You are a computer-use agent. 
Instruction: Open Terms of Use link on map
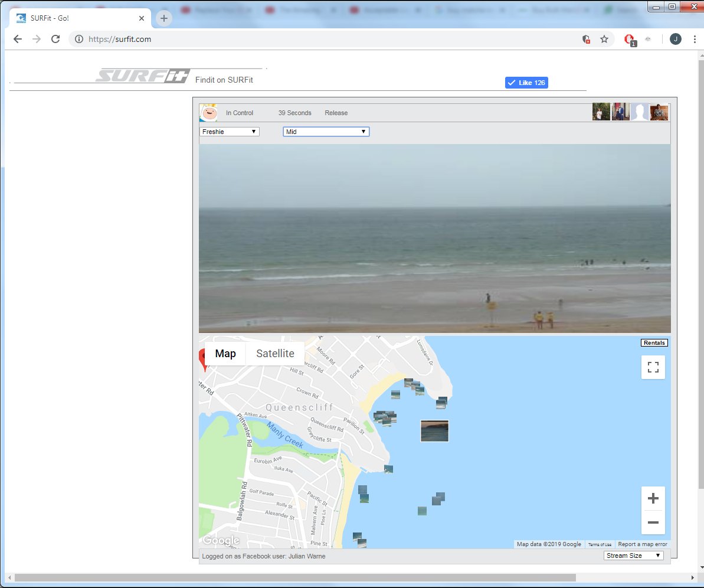click(x=600, y=544)
